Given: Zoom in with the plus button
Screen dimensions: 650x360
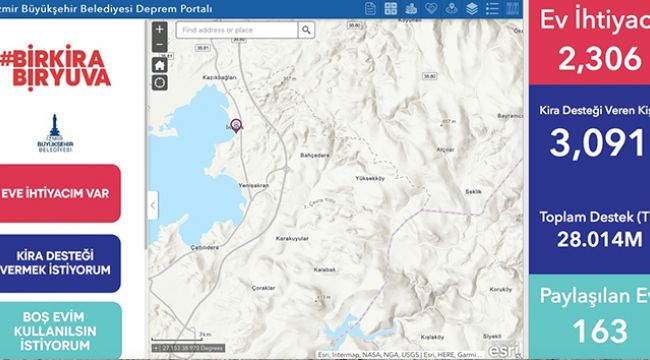Looking at the screenshot, I should [160, 29].
